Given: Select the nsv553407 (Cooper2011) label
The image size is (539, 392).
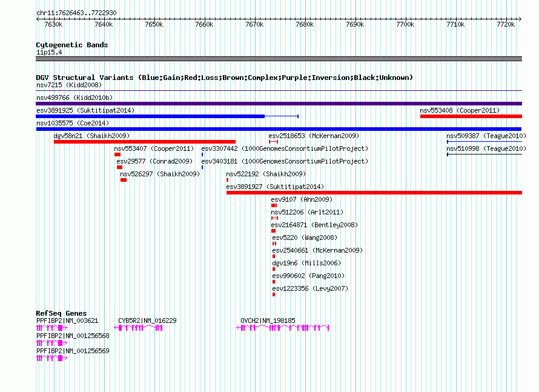Looking at the screenshot, I should (x=154, y=148).
